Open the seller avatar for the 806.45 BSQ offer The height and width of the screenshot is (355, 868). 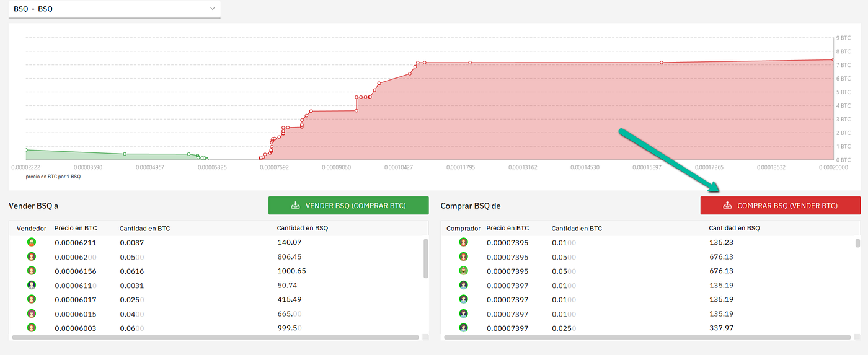point(32,256)
